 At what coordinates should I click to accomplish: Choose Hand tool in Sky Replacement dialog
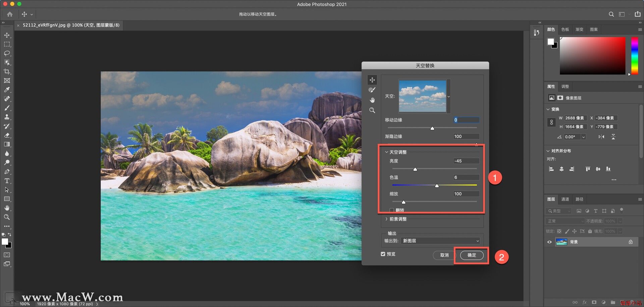point(372,100)
